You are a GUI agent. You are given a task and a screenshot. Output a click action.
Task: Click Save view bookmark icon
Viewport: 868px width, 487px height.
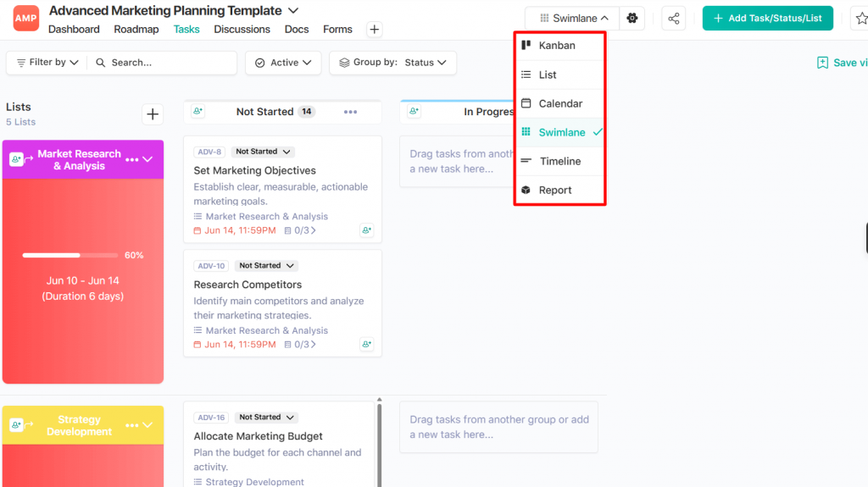[x=822, y=63]
